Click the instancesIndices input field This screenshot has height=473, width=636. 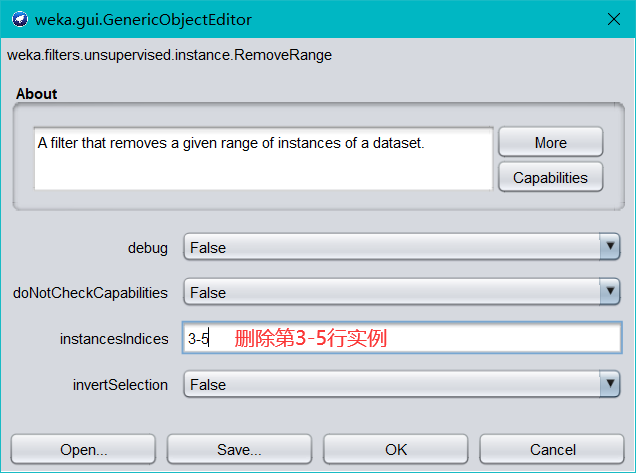402,338
